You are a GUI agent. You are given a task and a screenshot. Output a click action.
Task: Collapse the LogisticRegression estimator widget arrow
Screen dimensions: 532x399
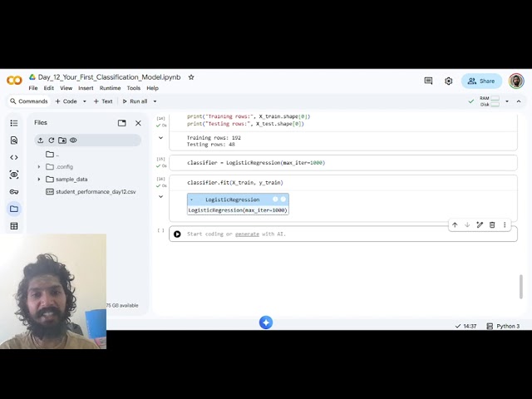point(192,199)
